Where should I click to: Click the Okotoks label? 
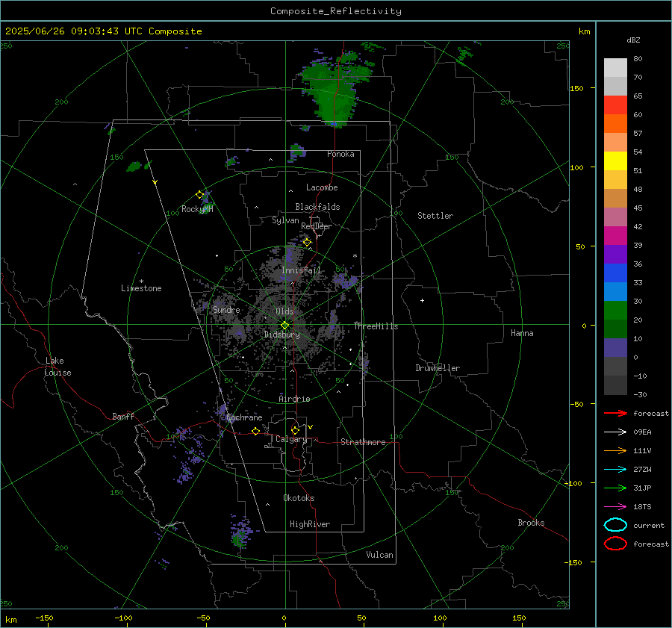[x=299, y=498]
